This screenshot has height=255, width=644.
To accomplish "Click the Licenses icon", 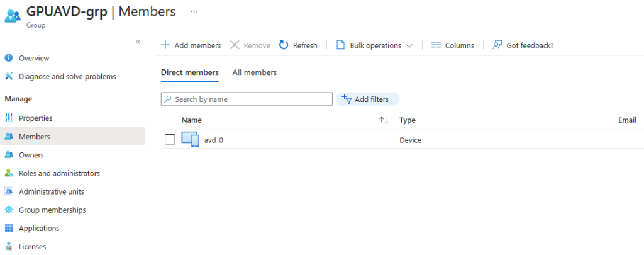I will 9,247.
